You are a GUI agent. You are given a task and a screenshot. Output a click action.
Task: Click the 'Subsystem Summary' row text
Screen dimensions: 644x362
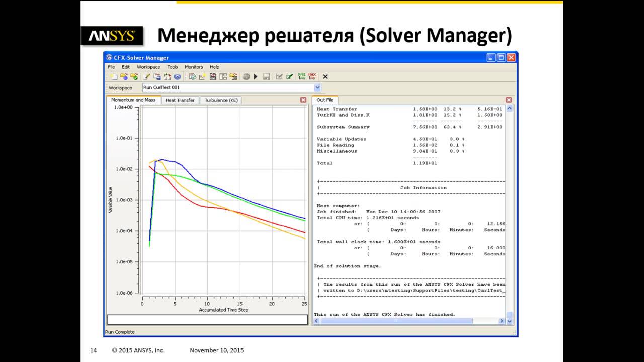point(343,127)
